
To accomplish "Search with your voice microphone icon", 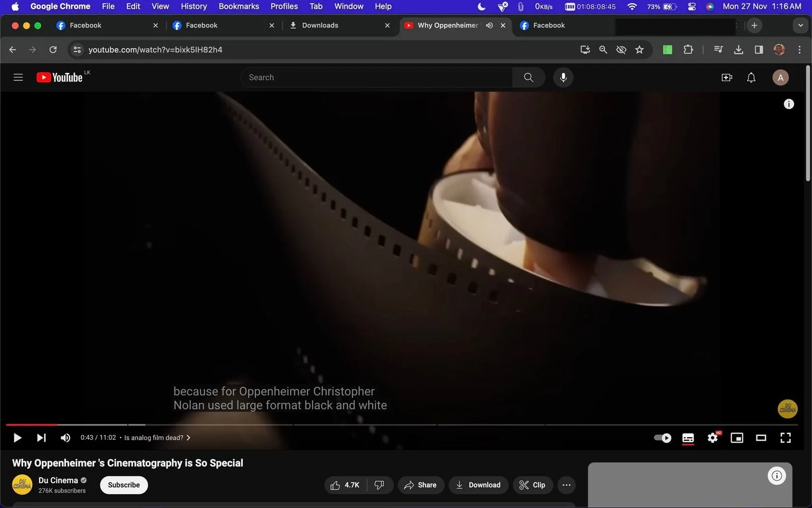I will click(563, 77).
